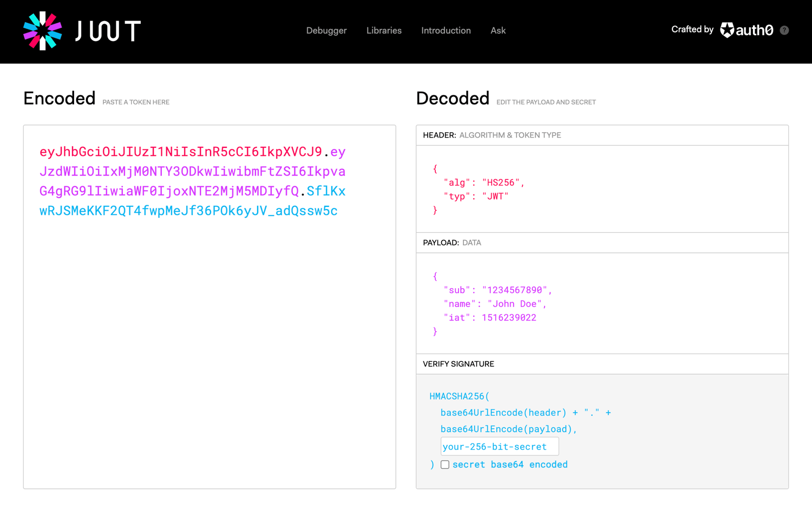
Task: Click the "iat": 1516239022 line
Action: coord(490,317)
